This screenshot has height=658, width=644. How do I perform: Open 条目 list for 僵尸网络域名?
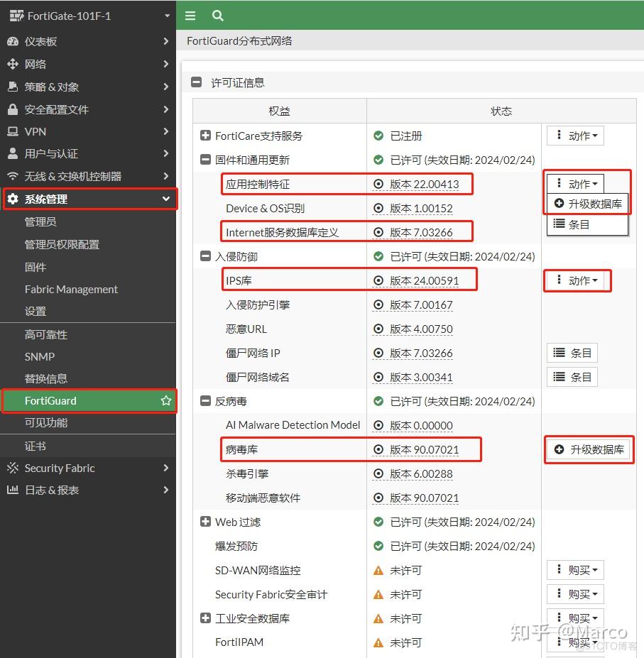pos(572,377)
